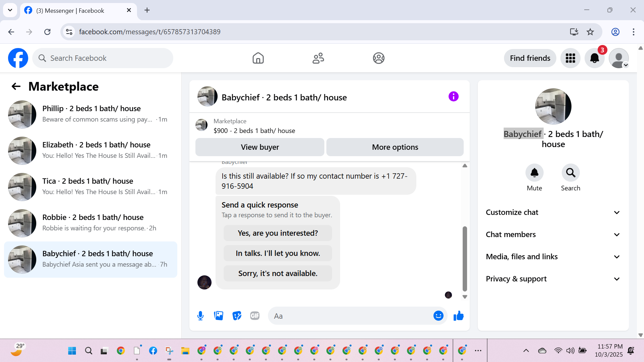Click the Aa message input box
The width and height of the screenshot is (644, 362).
pyautogui.click(x=351, y=316)
